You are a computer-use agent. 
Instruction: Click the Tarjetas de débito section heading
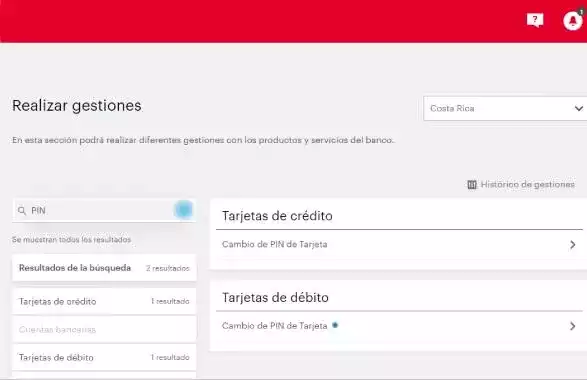coord(275,298)
